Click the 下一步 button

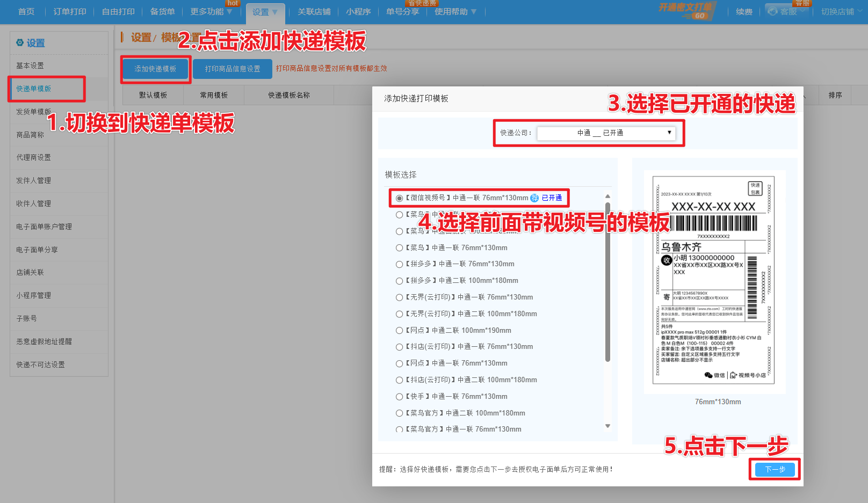click(775, 469)
